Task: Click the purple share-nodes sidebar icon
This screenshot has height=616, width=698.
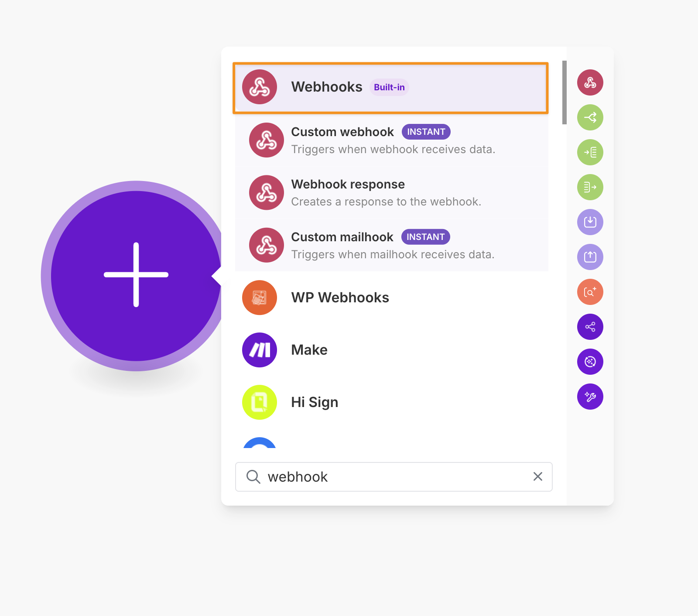Action: pyautogui.click(x=590, y=327)
